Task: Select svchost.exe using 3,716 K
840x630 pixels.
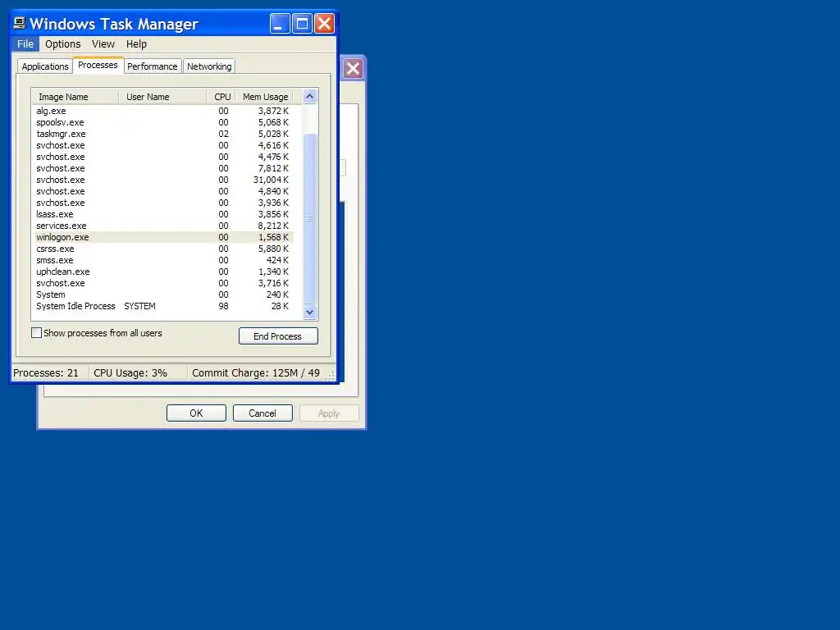Action: coord(163,283)
